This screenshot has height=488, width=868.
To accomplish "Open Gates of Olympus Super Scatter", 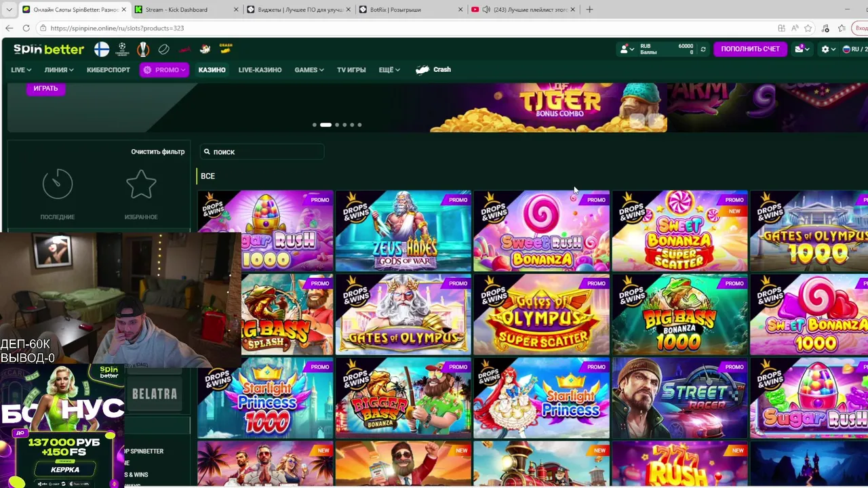I will [541, 314].
